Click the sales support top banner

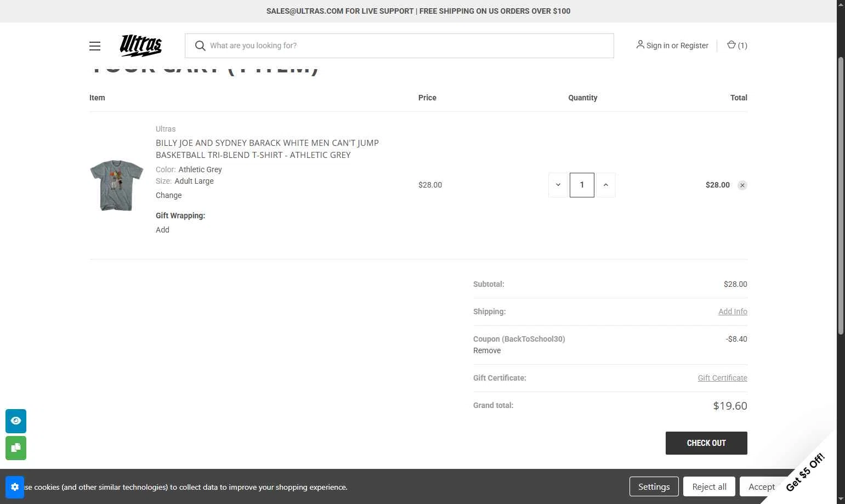coord(418,11)
